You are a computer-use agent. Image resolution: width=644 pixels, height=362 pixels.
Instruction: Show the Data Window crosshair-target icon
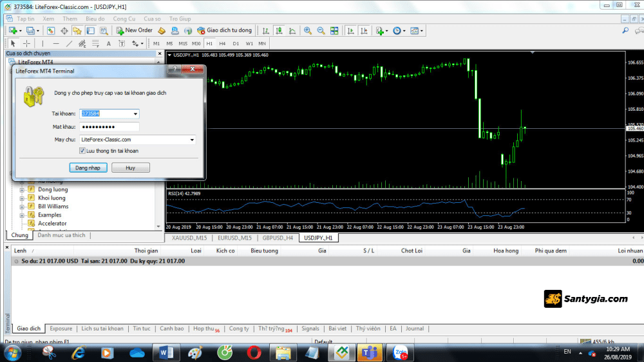(64, 31)
